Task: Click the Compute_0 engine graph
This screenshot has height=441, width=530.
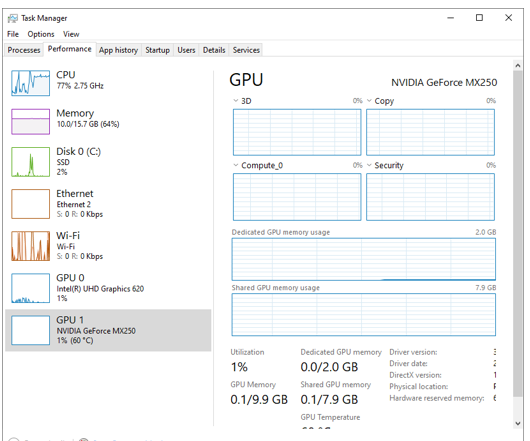Action: [x=297, y=197]
